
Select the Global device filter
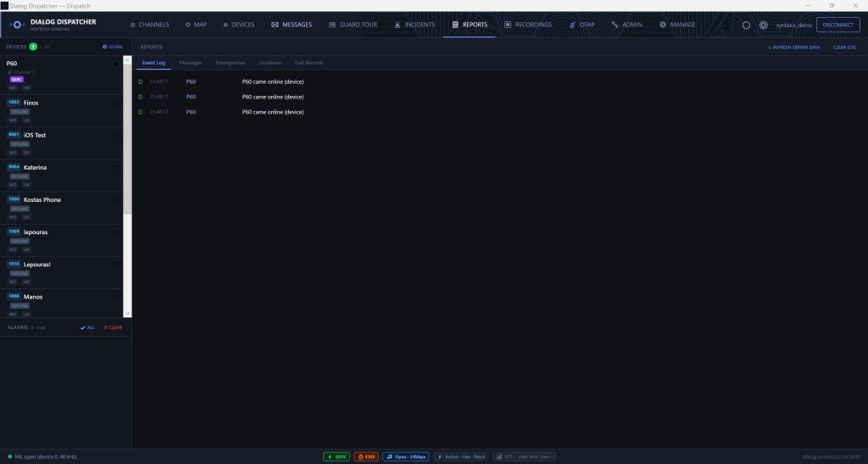[x=113, y=47]
